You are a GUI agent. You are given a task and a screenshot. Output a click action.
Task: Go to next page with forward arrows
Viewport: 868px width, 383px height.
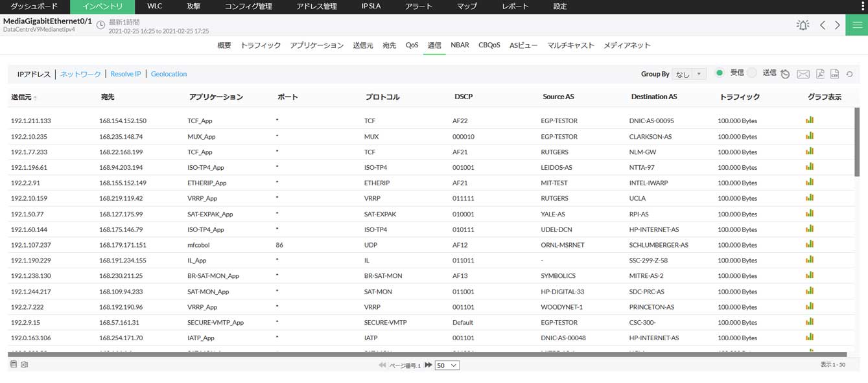[428, 366]
